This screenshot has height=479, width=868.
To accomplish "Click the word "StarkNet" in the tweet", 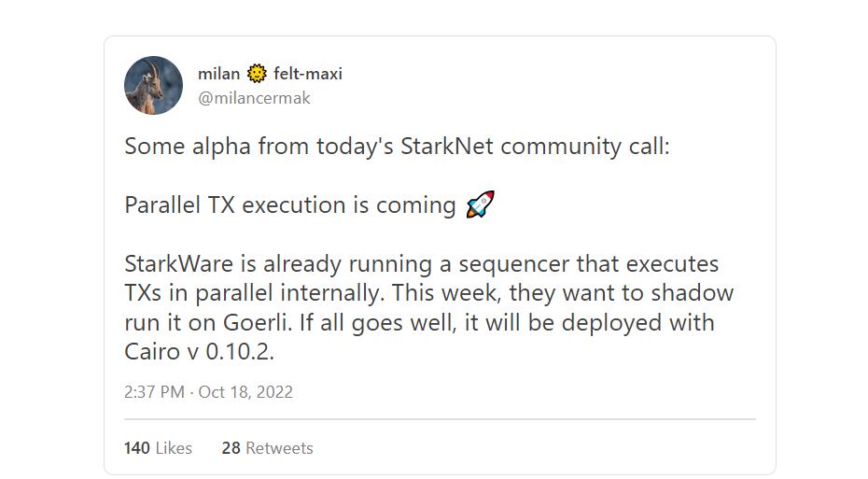I will [446, 147].
